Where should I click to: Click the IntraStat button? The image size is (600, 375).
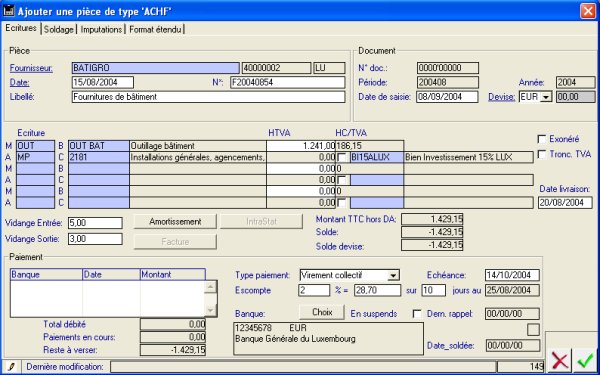(261, 222)
